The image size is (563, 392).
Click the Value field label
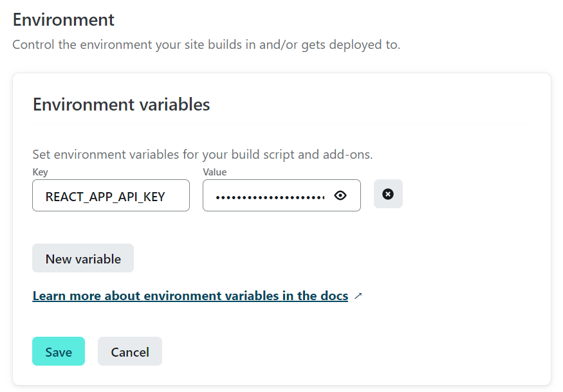click(215, 172)
